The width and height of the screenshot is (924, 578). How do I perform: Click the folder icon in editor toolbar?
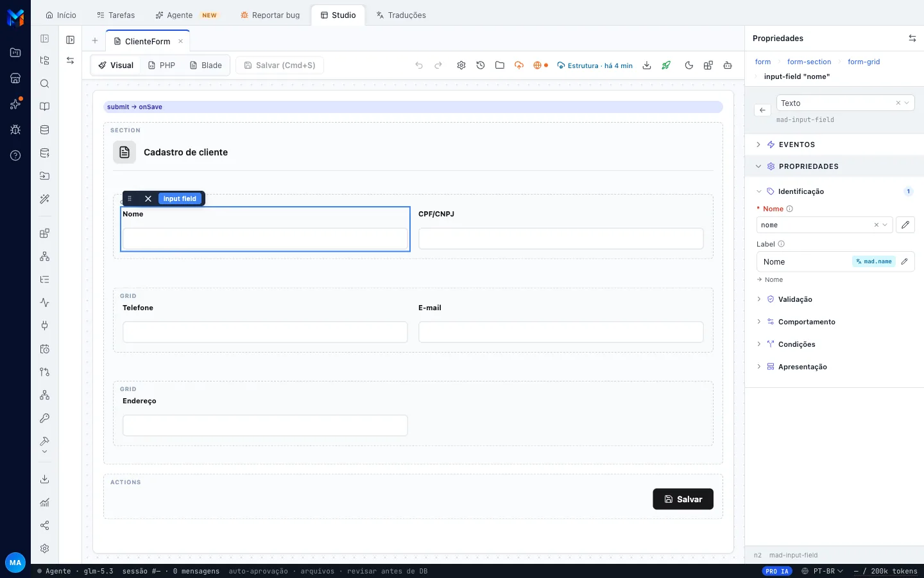pos(500,66)
